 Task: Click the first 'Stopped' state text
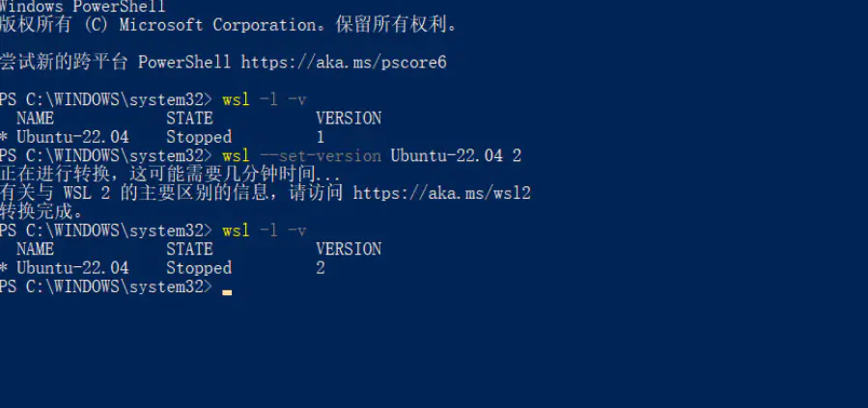pyautogui.click(x=199, y=137)
